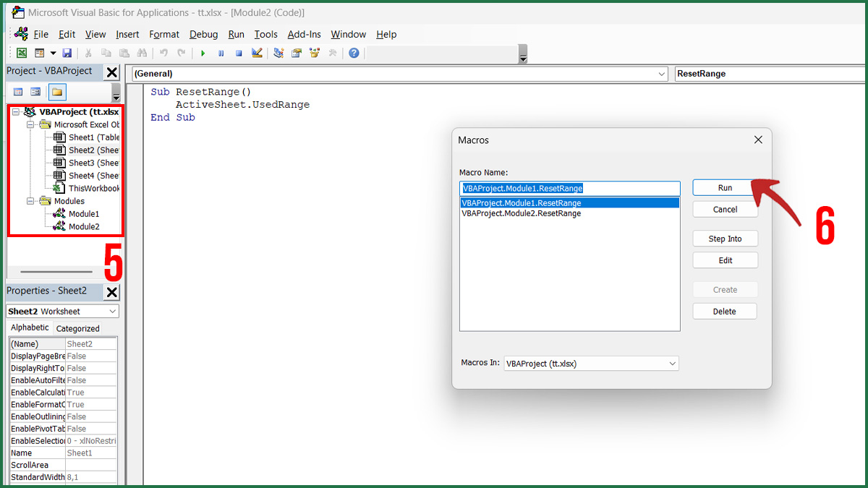Click the Cut scissors icon
868x488 pixels.
(88, 53)
